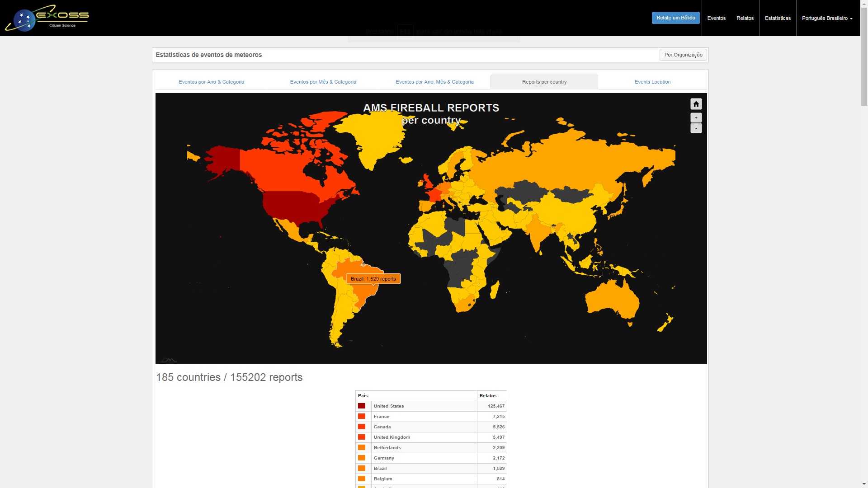Click the United States dark red swatch
Screen dimensions: 868x488
click(x=362, y=406)
